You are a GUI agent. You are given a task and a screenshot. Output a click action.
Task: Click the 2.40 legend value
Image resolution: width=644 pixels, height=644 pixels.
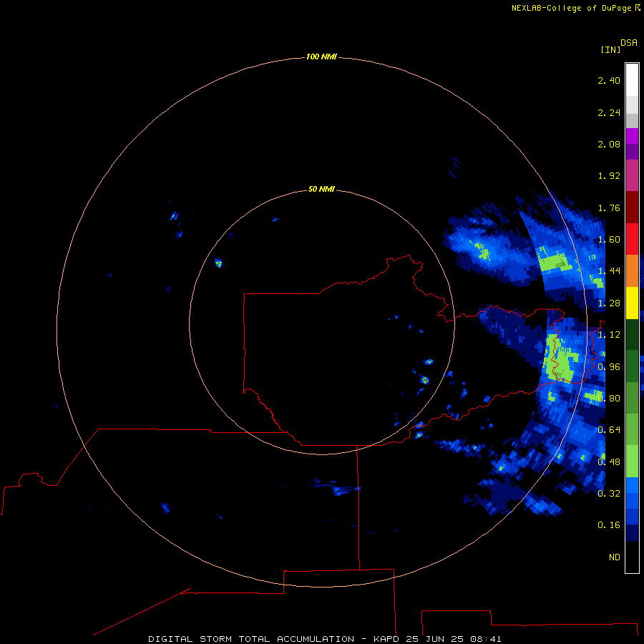tap(609, 80)
